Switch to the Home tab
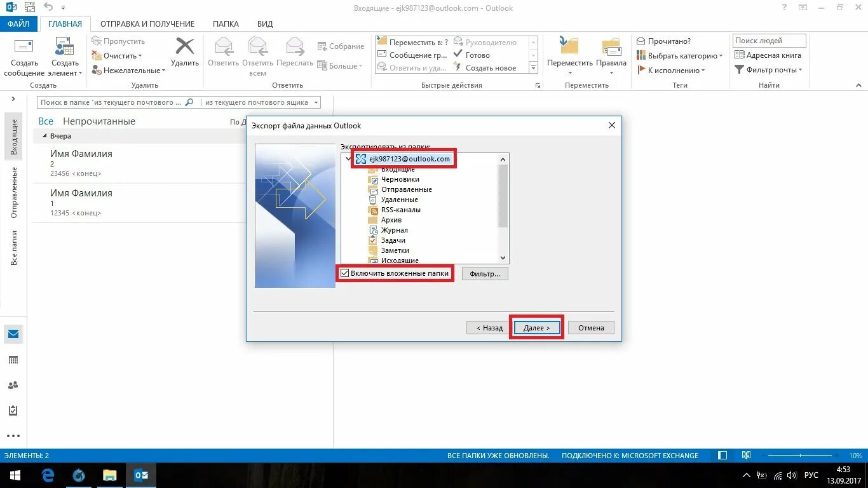Viewport: 868px width, 488px height. point(65,24)
